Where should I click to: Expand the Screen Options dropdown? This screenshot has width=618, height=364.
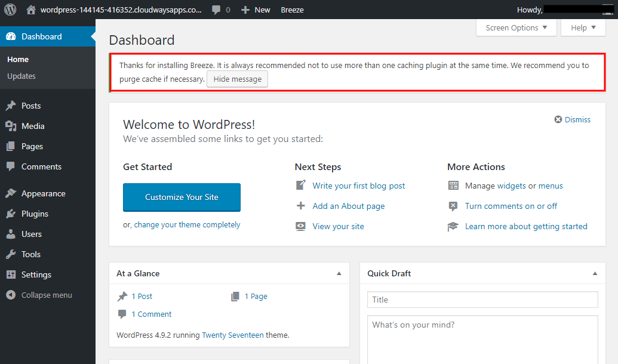coord(516,27)
